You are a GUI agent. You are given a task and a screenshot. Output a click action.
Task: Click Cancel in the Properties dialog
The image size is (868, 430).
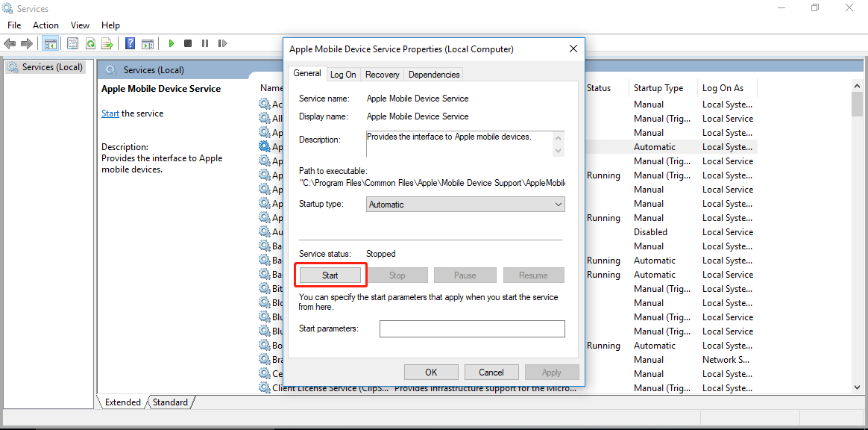[x=491, y=373]
